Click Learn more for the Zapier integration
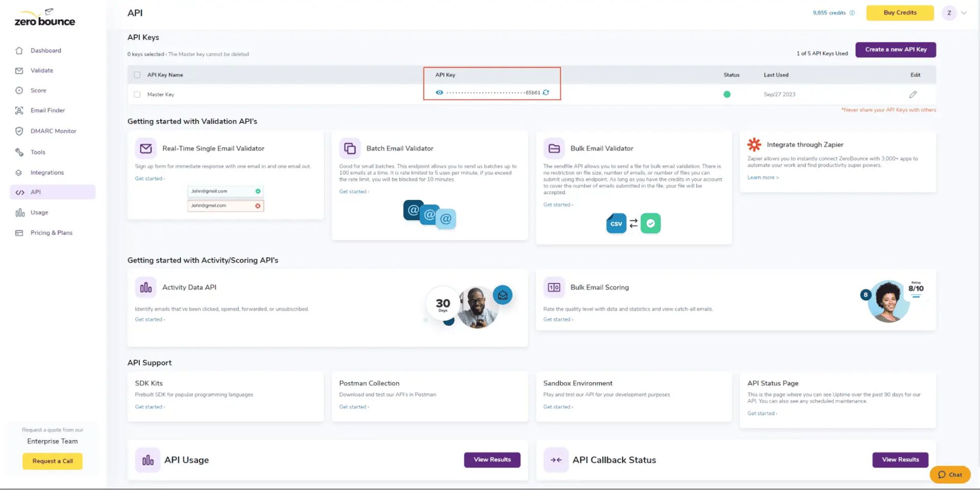 point(763,177)
